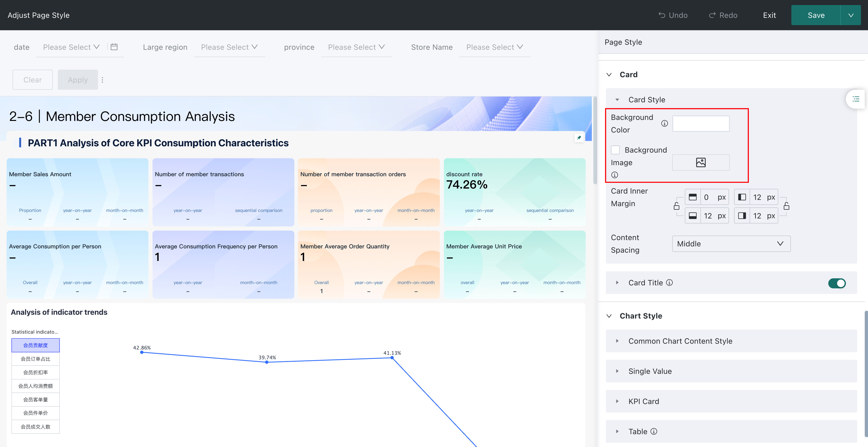Select the 会员订单占比 indicator
This screenshot has height=447, width=868.
[35, 359]
